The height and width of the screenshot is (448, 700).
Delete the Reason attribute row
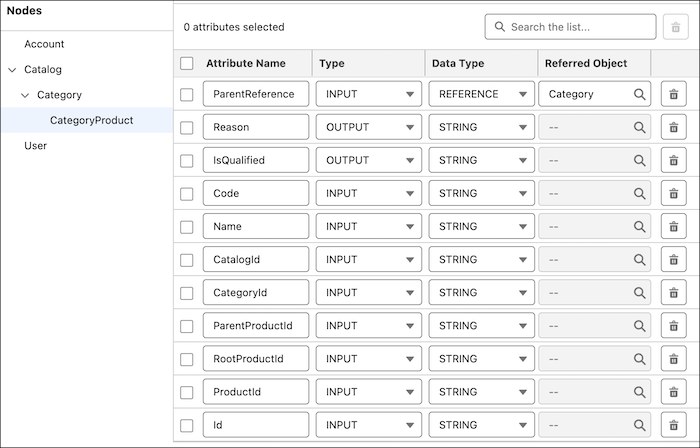[x=673, y=127]
